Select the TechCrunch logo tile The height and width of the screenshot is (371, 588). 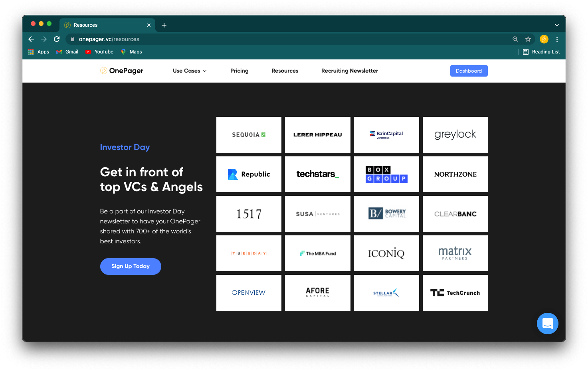tap(455, 293)
